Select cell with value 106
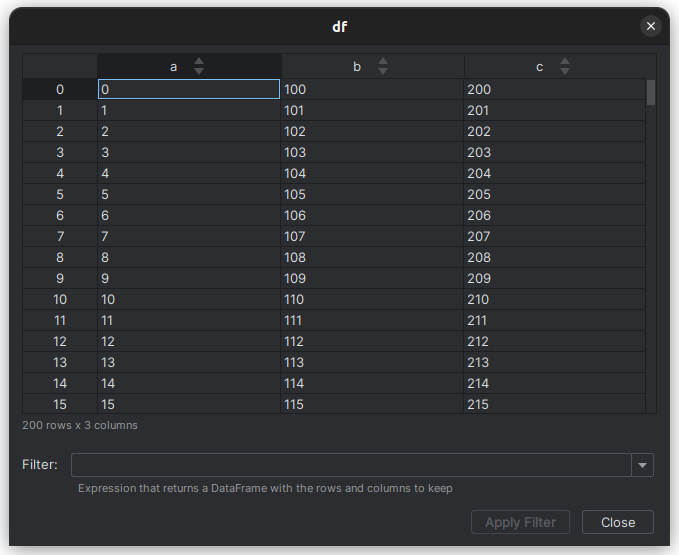This screenshot has width=679, height=555. [372, 215]
